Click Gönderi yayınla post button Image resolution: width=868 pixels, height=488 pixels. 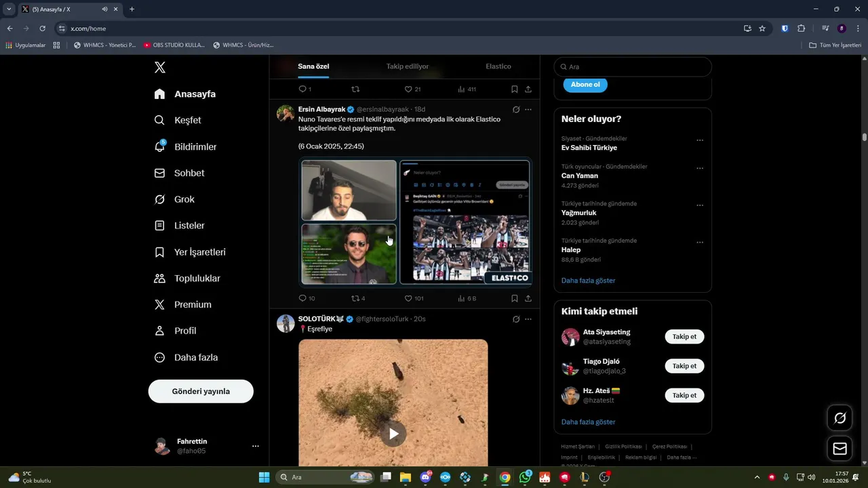pos(201,391)
